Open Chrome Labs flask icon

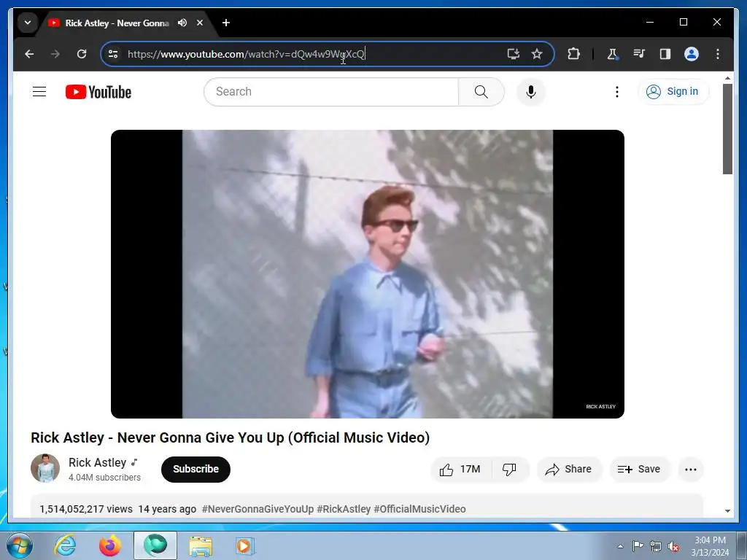click(x=612, y=54)
